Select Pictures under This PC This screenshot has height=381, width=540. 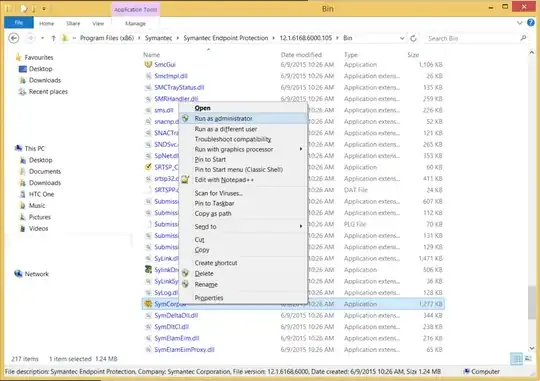(x=40, y=217)
